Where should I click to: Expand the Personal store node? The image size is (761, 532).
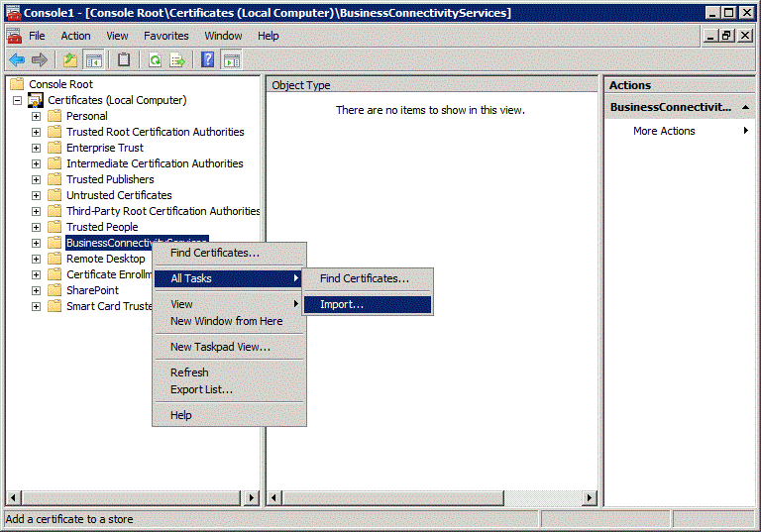[x=36, y=117]
